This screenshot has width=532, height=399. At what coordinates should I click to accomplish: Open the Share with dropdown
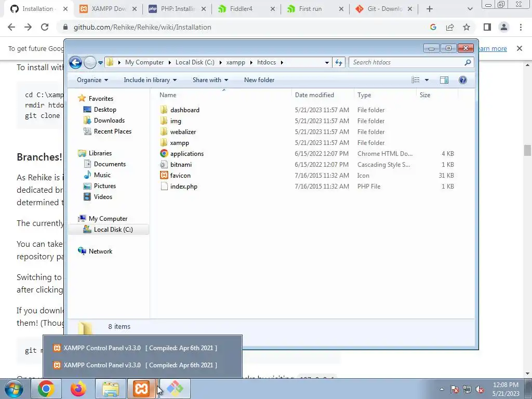click(210, 80)
